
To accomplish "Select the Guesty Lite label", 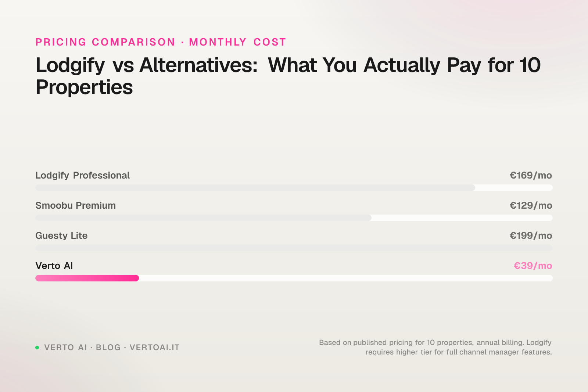I will click(61, 235).
